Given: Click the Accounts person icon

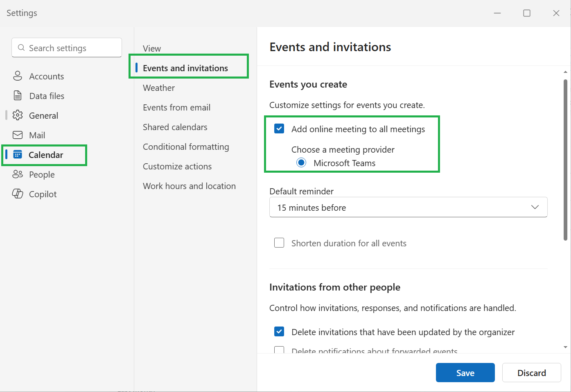Looking at the screenshot, I should coord(18,76).
